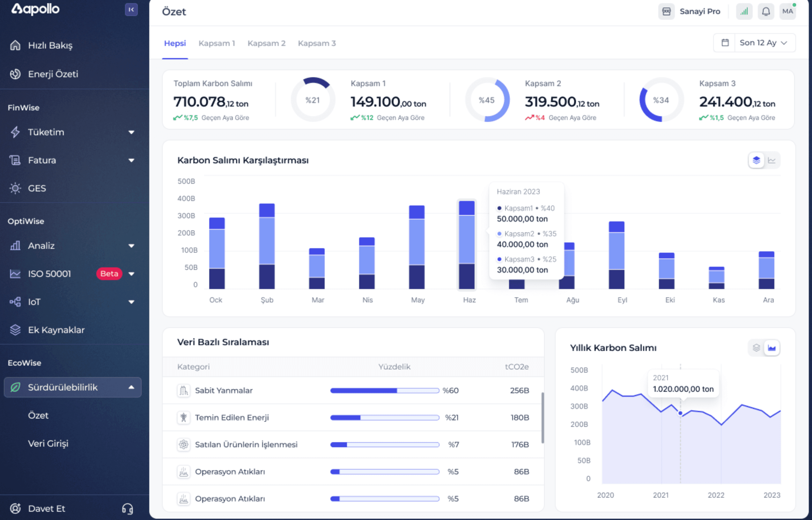Toggle stacked view in Karbon Salımı Karşılaştırması
This screenshot has height=520, width=812.
point(756,160)
